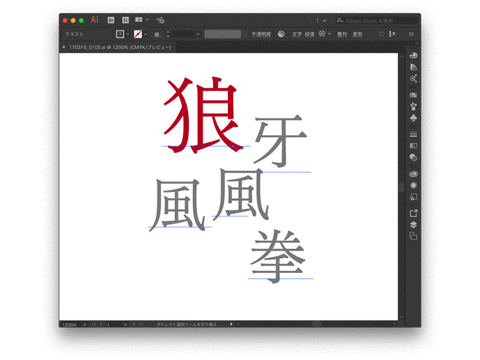Screen dimensions: 480x360
Task: Open the Appearance panel sun icon
Action: tap(413, 185)
